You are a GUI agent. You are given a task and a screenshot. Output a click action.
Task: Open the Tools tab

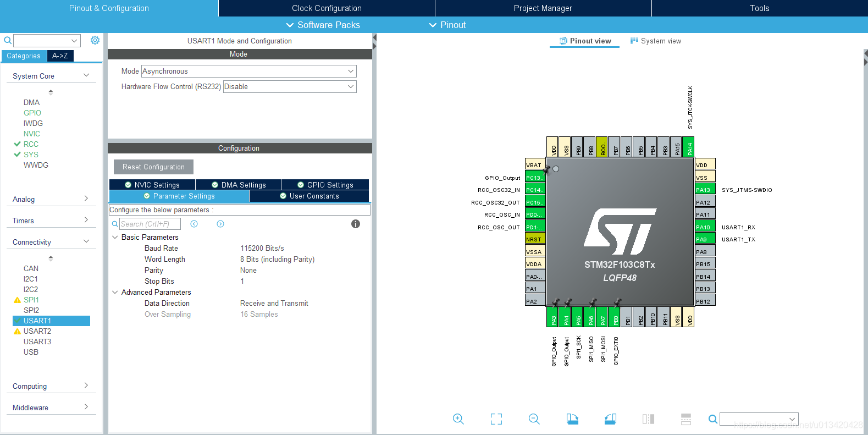coord(759,8)
